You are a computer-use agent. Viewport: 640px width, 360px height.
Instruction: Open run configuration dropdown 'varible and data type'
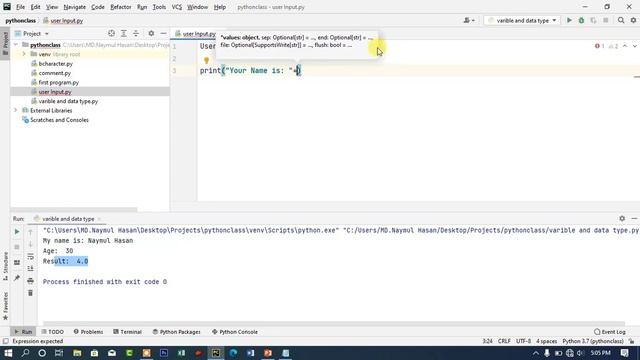(522, 20)
